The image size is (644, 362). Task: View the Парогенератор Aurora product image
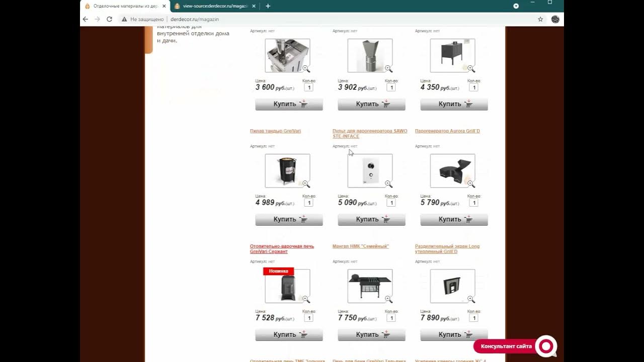tap(452, 171)
